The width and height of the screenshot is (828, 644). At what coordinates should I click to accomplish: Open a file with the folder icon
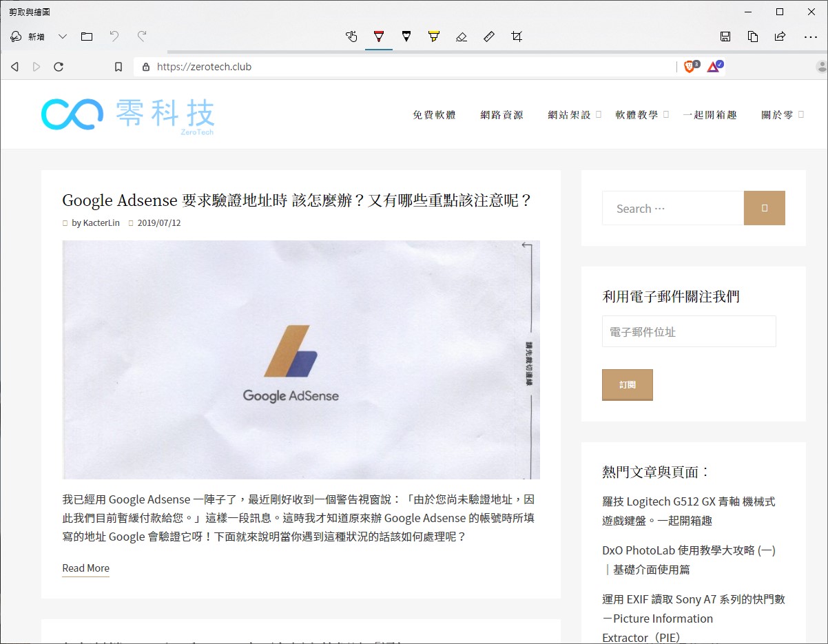(x=87, y=37)
